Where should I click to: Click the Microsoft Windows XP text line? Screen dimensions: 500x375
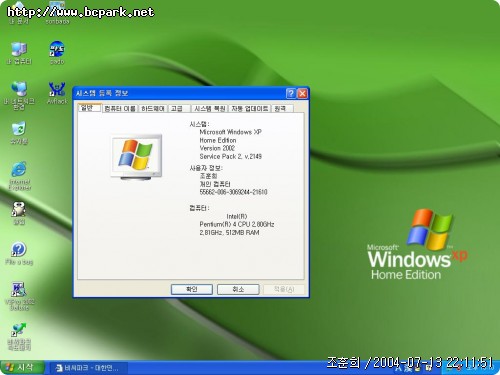tap(231, 132)
